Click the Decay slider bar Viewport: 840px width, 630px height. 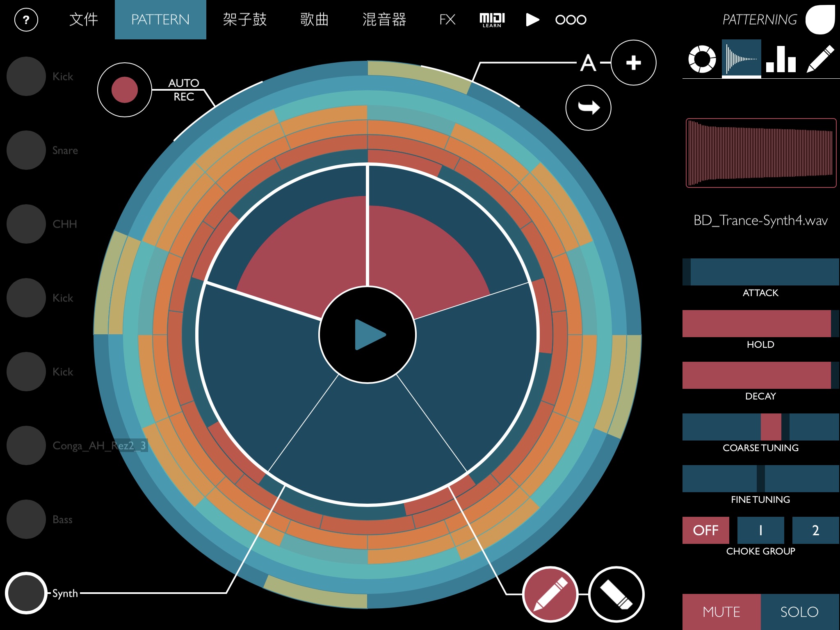pos(760,375)
